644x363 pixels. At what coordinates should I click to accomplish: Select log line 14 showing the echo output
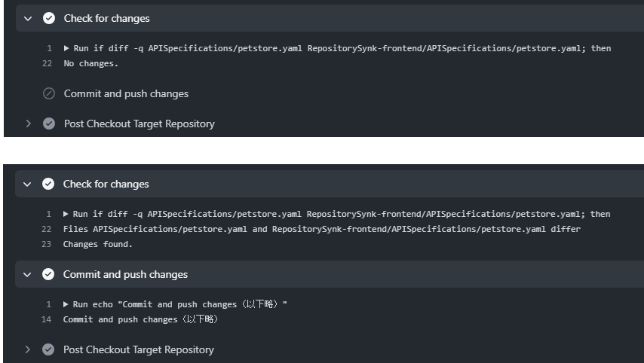coord(140,319)
